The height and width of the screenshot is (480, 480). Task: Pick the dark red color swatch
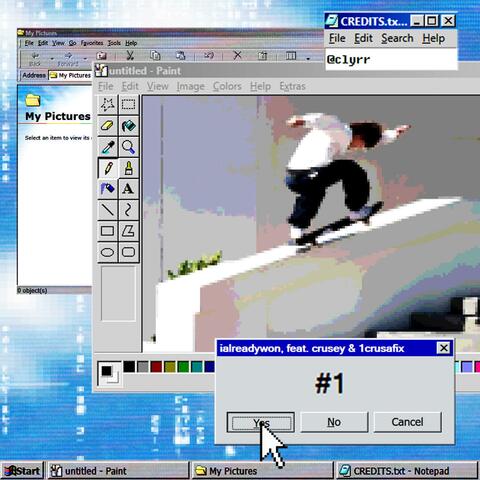point(156,367)
